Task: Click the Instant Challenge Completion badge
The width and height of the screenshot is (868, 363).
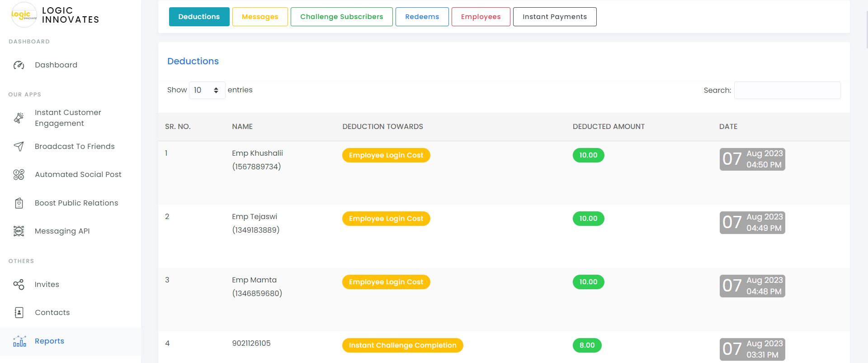Action: coord(403,345)
